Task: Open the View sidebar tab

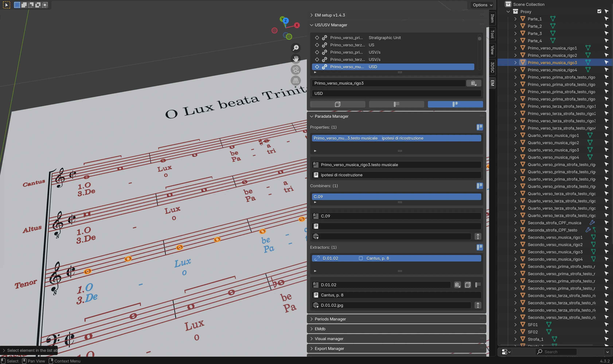Action: [492, 50]
